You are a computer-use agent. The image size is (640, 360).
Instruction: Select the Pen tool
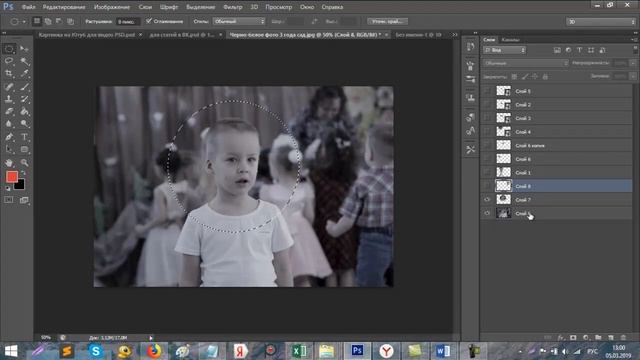[x=9, y=137]
